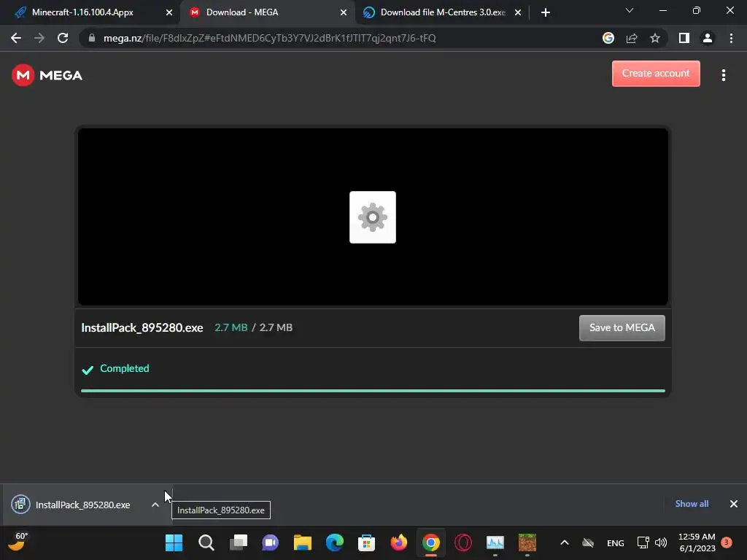Open Microsoft Store from taskbar

point(366,542)
